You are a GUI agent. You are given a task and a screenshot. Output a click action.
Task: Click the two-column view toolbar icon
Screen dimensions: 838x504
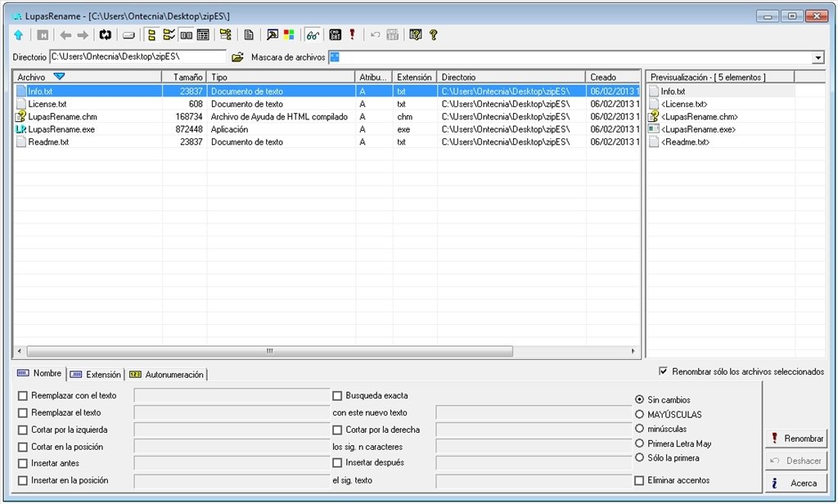(186, 35)
